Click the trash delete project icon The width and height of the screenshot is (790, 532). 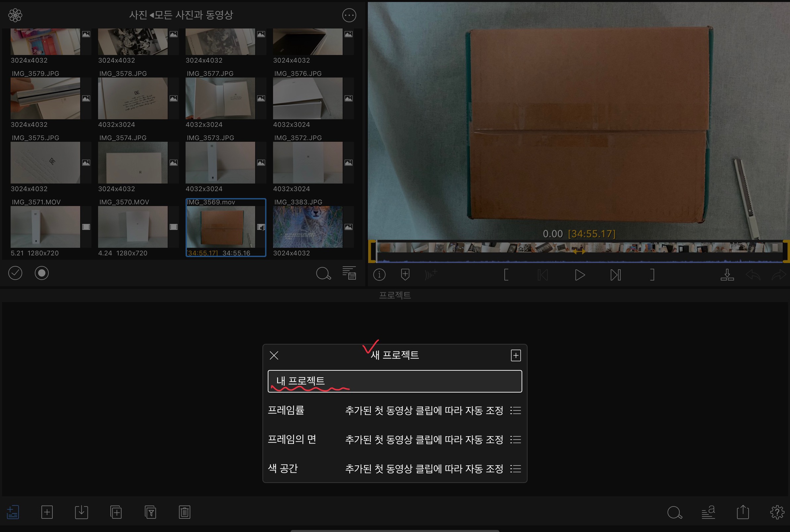click(x=185, y=512)
